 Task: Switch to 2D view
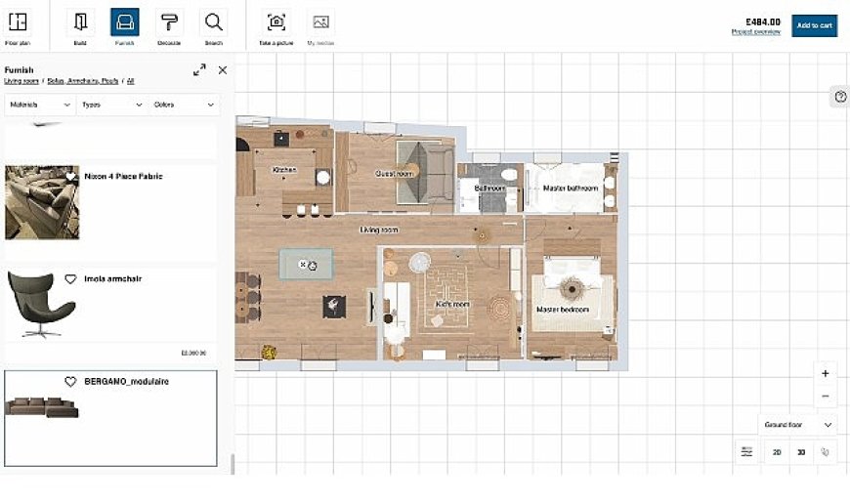coord(777,452)
